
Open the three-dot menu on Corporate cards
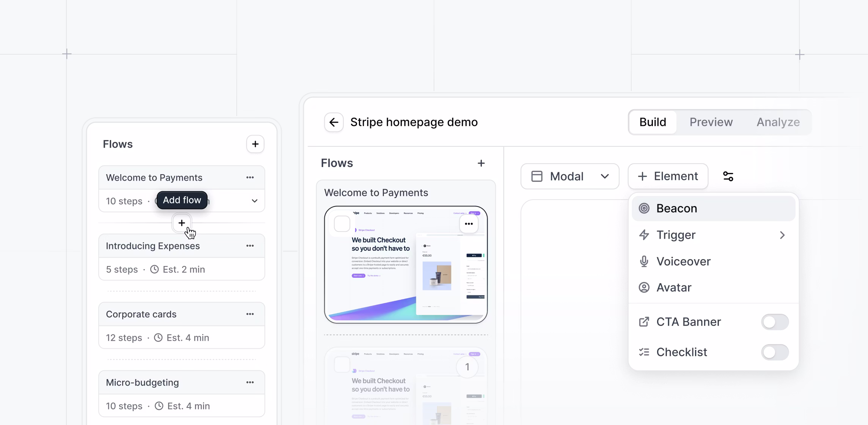click(250, 314)
